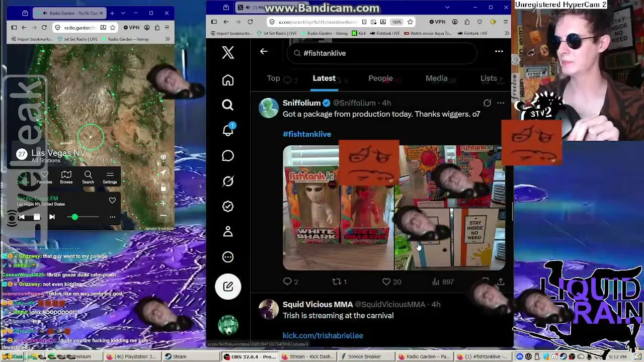Open the verified checkmark icon in X sidebar
This screenshot has height=362, width=644.
(x=228, y=206)
